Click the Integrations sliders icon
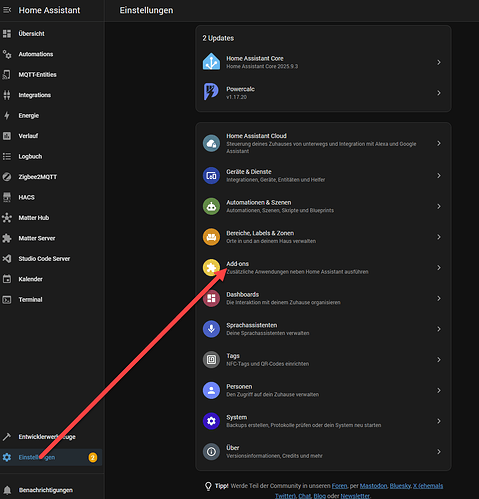 click(x=7, y=95)
